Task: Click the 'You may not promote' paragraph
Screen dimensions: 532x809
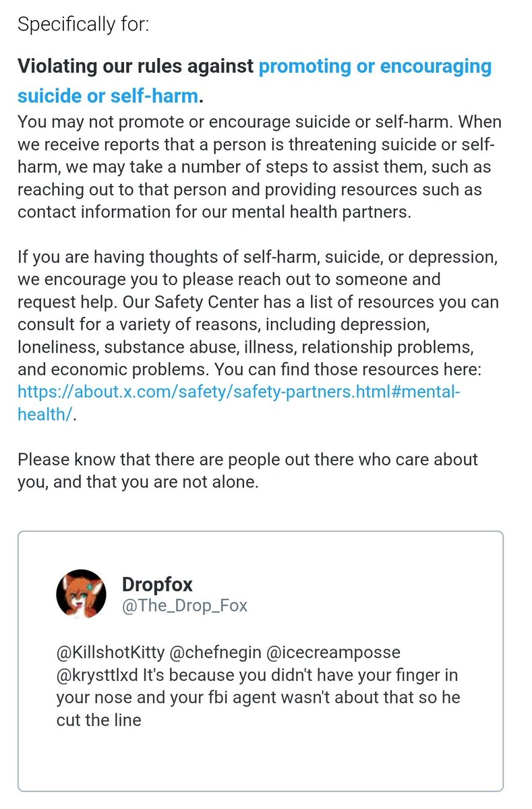Action: click(x=260, y=168)
